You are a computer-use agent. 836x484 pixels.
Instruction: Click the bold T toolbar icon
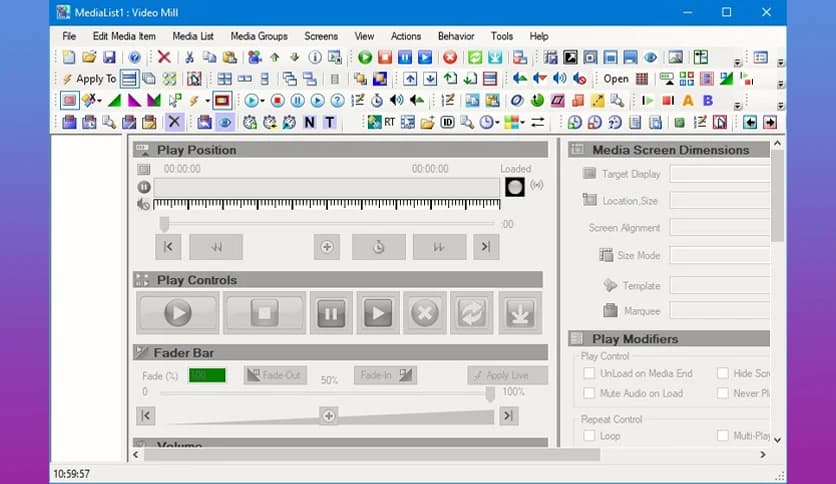[329, 122]
